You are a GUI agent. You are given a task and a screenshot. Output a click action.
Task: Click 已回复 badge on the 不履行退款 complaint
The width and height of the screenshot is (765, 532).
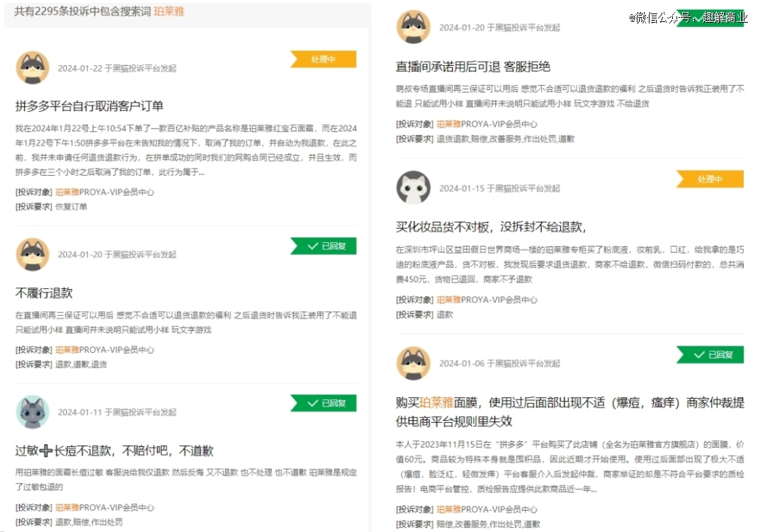pyautogui.click(x=324, y=246)
